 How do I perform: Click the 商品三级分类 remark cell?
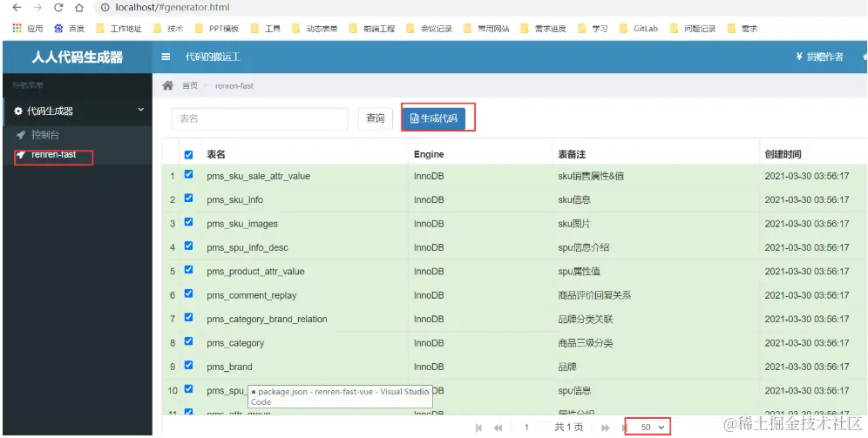click(586, 343)
